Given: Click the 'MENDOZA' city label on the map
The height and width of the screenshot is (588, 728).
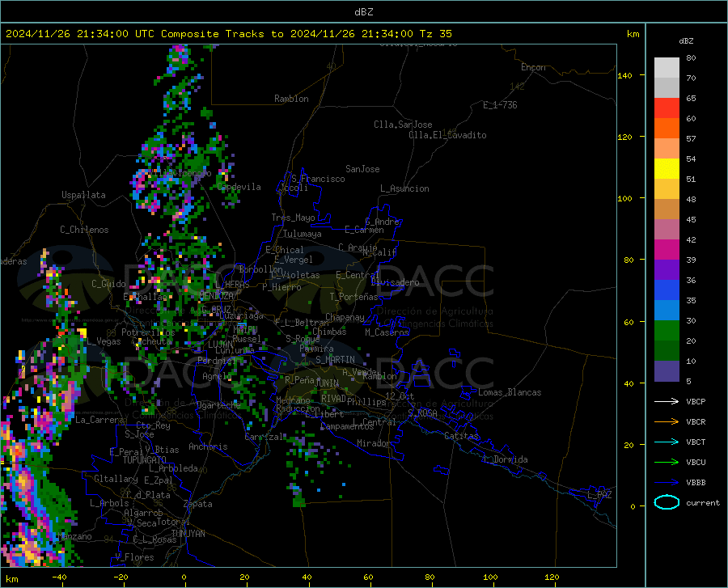Looking at the screenshot, I should pos(216,296).
